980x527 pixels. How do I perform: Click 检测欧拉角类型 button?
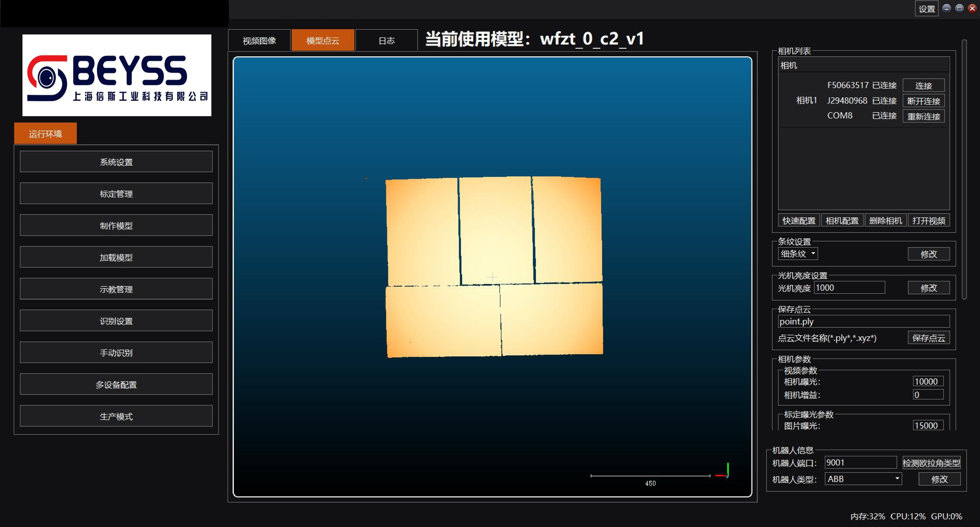pos(931,463)
